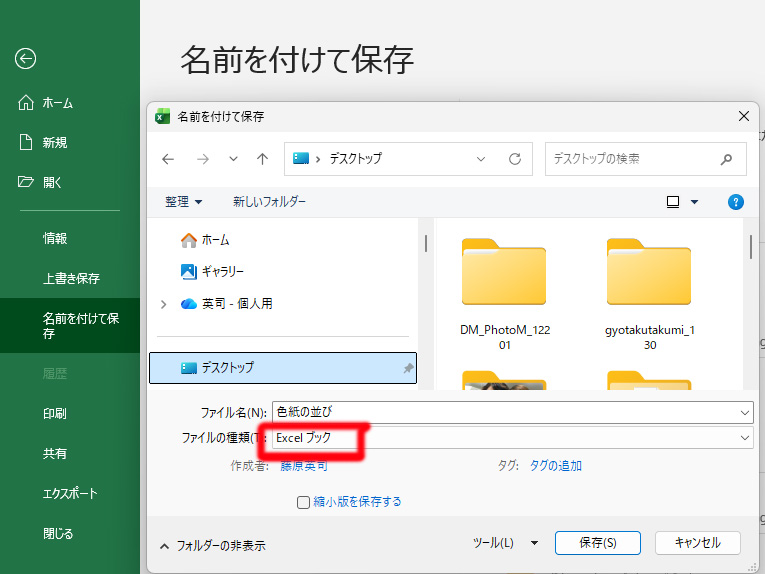Image resolution: width=765 pixels, height=574 pixels.
Task: Click the refresh button in address bar
Action: click(514, 159)
